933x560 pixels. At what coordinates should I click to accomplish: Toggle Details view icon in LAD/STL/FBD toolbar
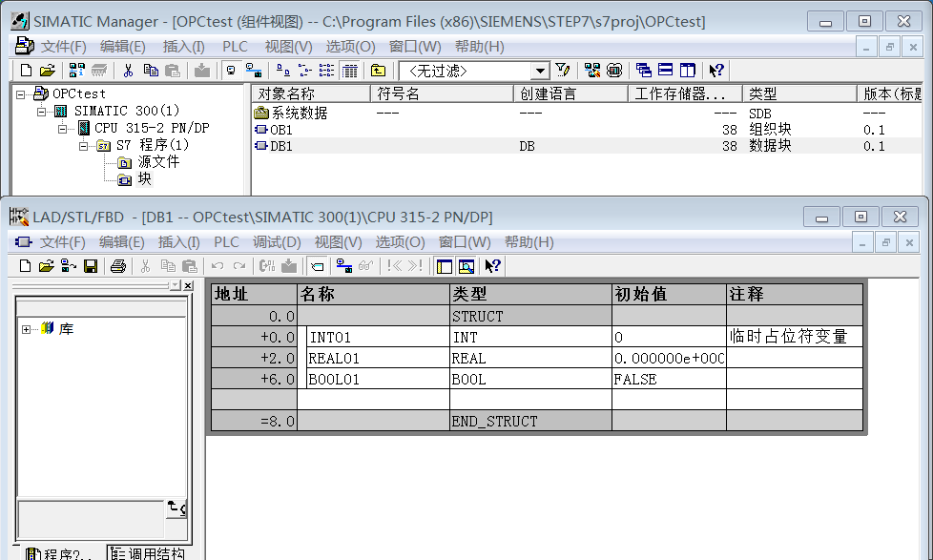(x=466, y=265)
